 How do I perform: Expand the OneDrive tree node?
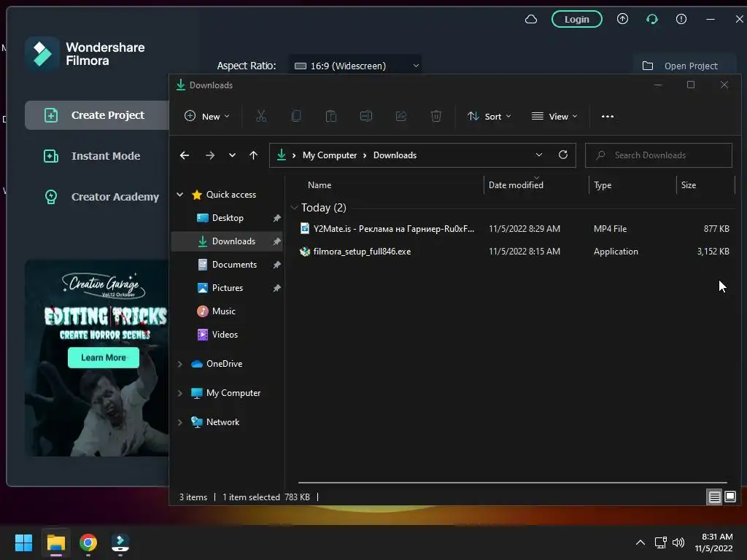180,364
